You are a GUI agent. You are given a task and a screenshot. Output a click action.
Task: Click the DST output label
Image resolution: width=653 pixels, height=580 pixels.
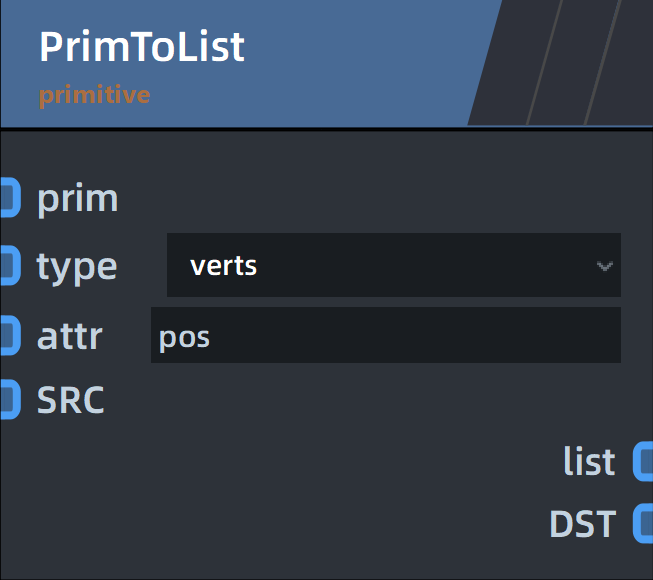point(583,524)
